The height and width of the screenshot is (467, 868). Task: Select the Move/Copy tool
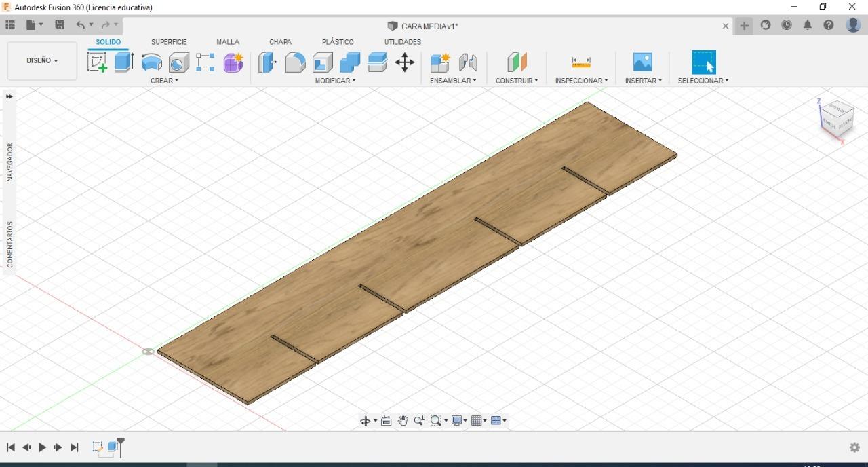coord(405,62)
